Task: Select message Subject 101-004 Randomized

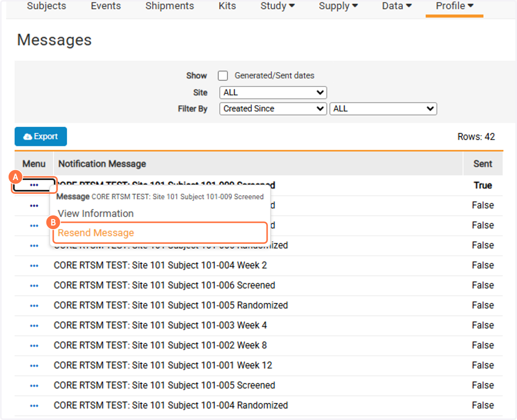Action: tap(171, 406)
